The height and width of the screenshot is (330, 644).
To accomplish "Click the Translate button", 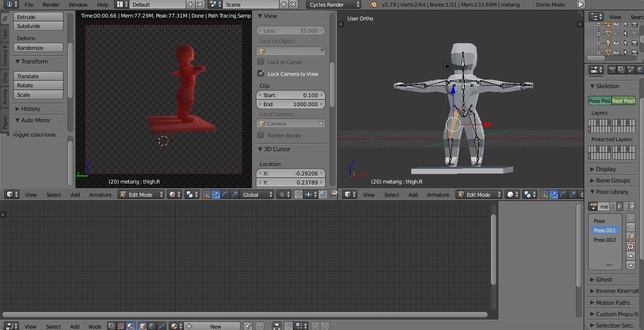I will tap(38, 76).
